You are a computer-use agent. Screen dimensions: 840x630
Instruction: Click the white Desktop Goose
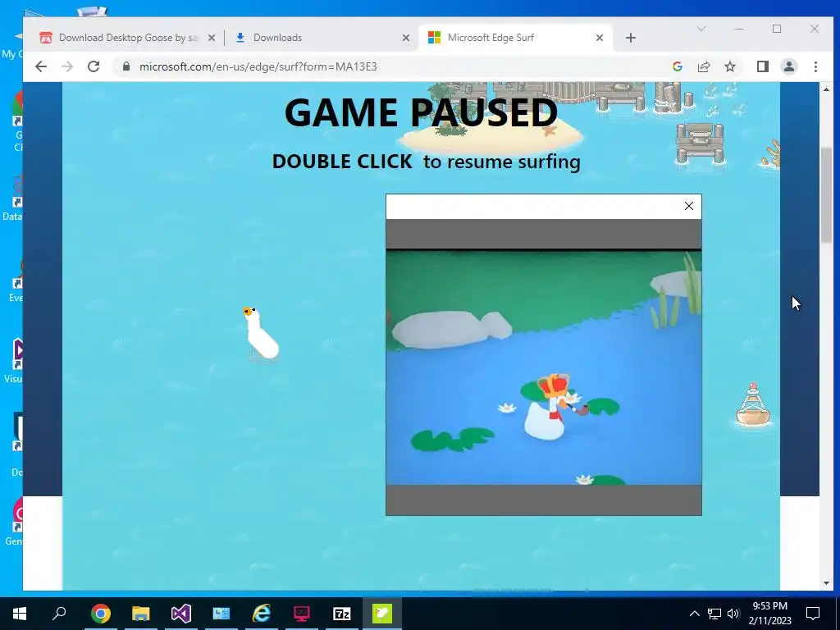261,333
